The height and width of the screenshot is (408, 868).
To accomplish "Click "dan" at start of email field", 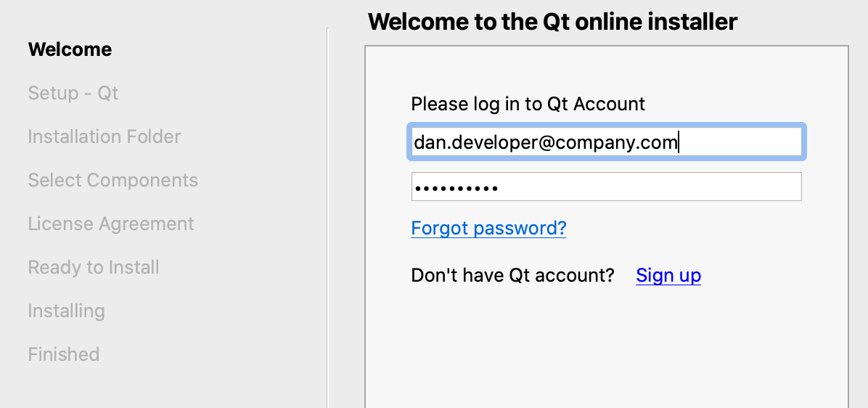I will click(x=426, y=142).
